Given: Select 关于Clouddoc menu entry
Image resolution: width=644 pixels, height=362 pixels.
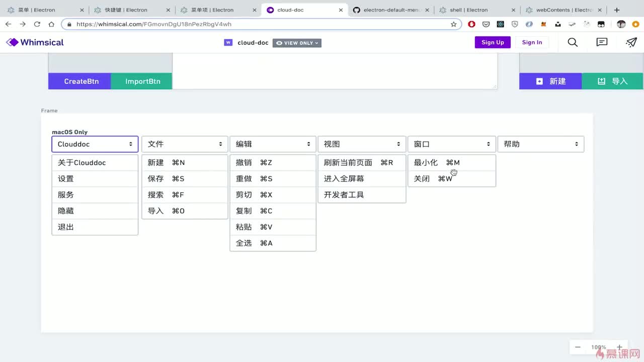Looking at the screenshot, I should pyautogui.click(x=95, y=162).
